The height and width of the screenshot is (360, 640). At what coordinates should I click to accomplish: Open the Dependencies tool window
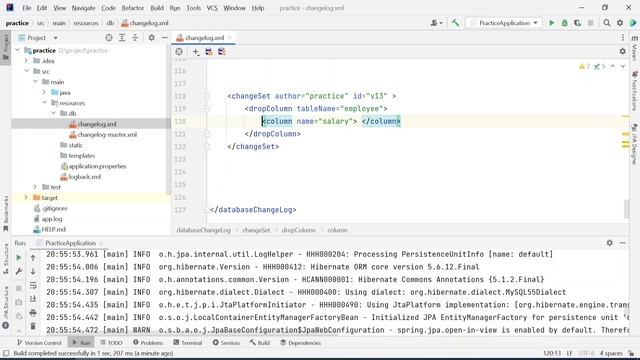coord(300,343)
